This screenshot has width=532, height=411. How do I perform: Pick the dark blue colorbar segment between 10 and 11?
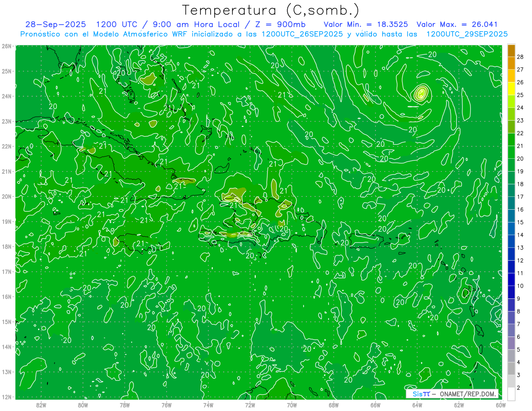(x=511, y=280)
